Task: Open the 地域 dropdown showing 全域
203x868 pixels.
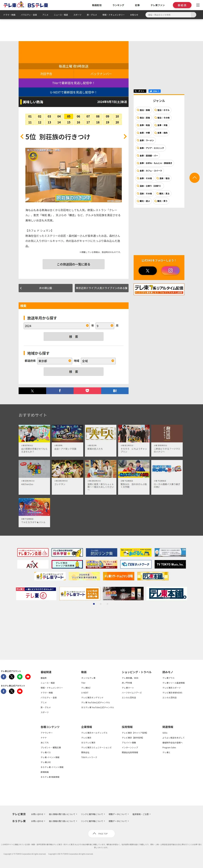Action: coord(98,361)
